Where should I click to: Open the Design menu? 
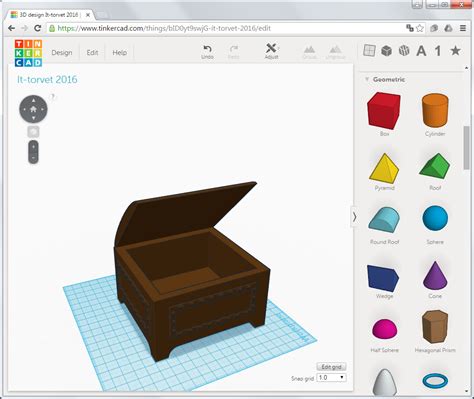pos(62,53)
